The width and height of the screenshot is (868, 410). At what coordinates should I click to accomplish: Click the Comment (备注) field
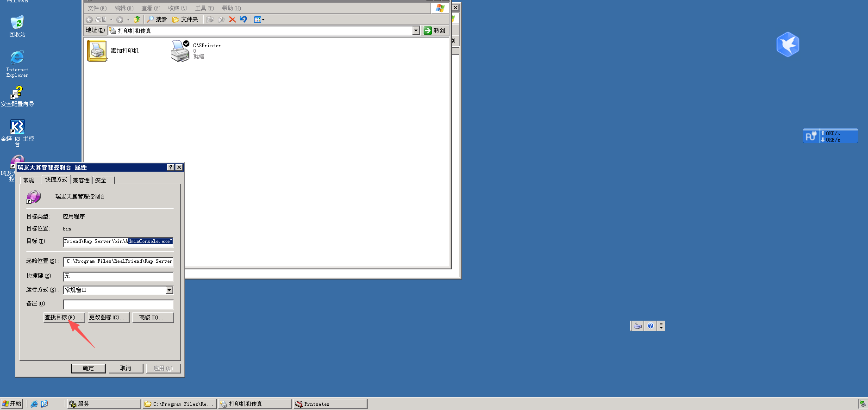118,304
